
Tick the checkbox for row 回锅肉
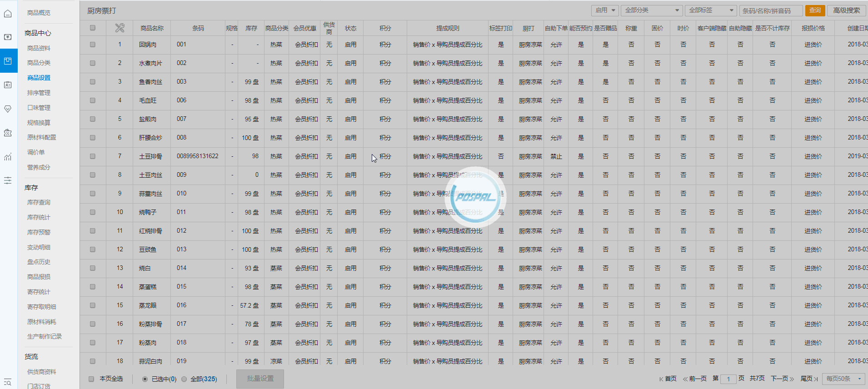93,45
